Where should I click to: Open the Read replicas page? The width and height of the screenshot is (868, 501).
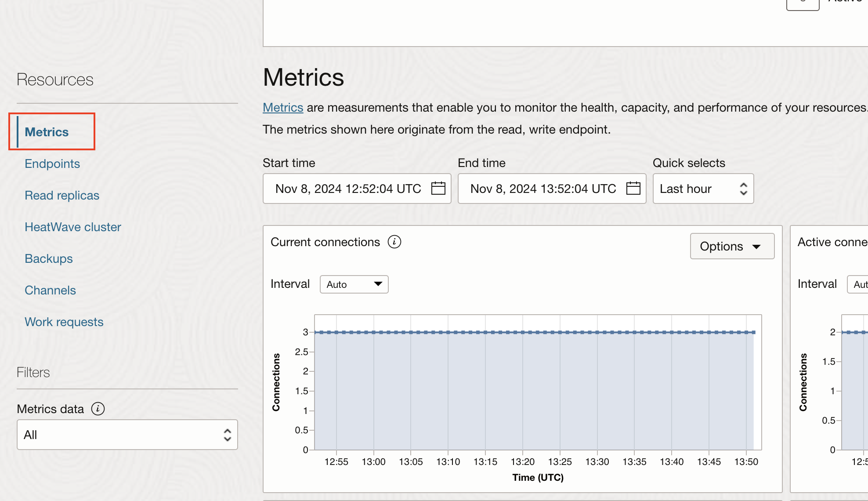click(x=62, y=195)
